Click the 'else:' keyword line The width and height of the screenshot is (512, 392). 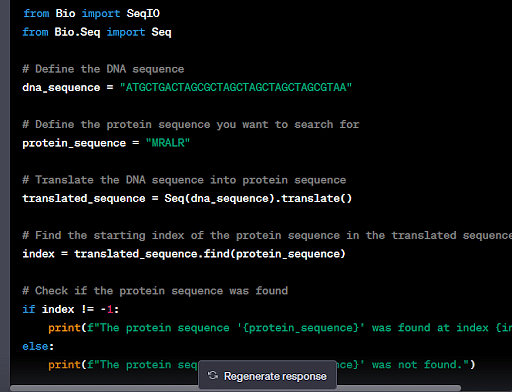click(38, 346)
